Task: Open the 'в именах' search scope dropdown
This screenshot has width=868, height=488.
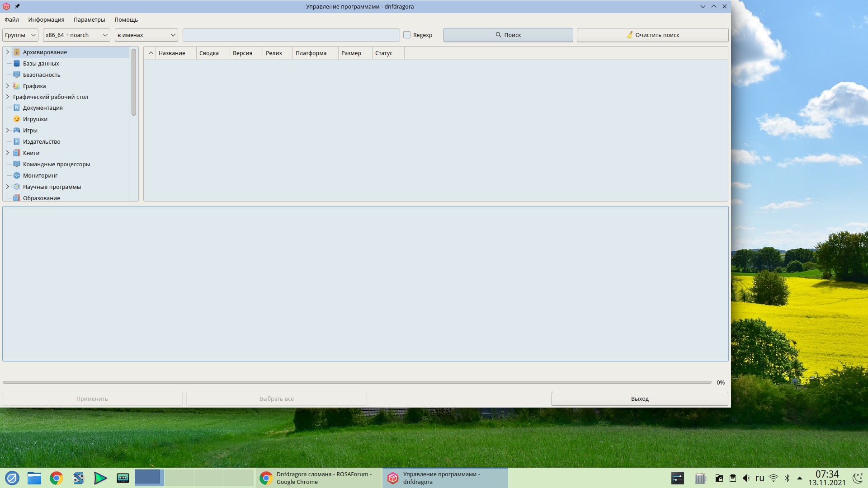Action: tap(146, 35)
